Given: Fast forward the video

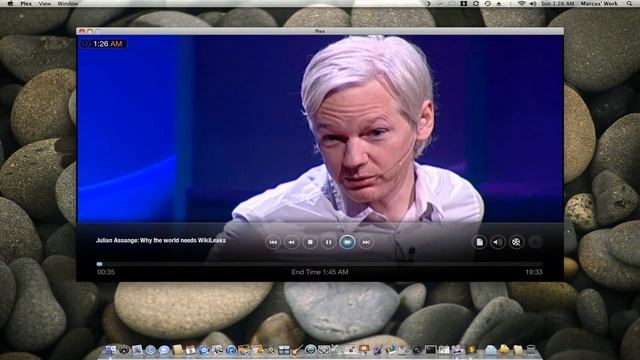Looking at the screenshot, I should coord(347,242).
